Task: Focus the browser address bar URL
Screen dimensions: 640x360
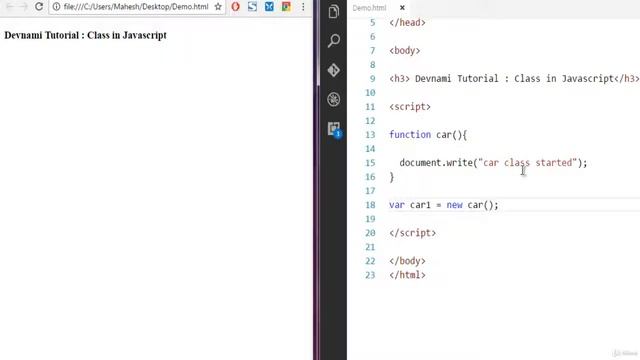Action: tap(136, 7)
